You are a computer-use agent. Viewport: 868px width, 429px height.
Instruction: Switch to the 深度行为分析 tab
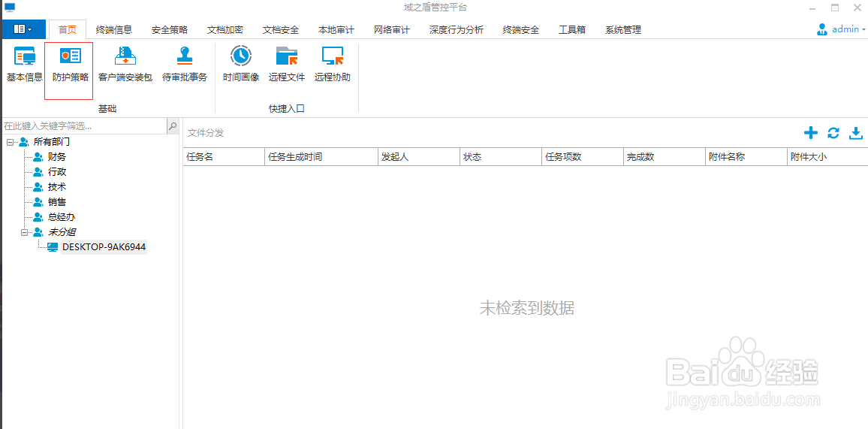(456, 30)
